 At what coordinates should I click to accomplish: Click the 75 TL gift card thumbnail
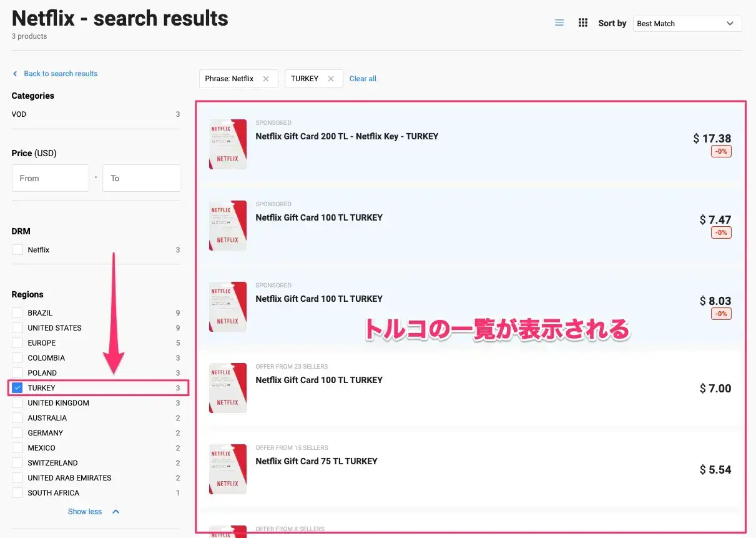click(x=228, y=469)
